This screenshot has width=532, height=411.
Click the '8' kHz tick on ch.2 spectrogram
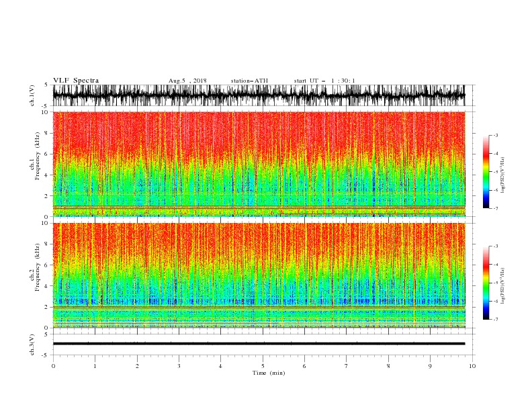coord(47,244)
